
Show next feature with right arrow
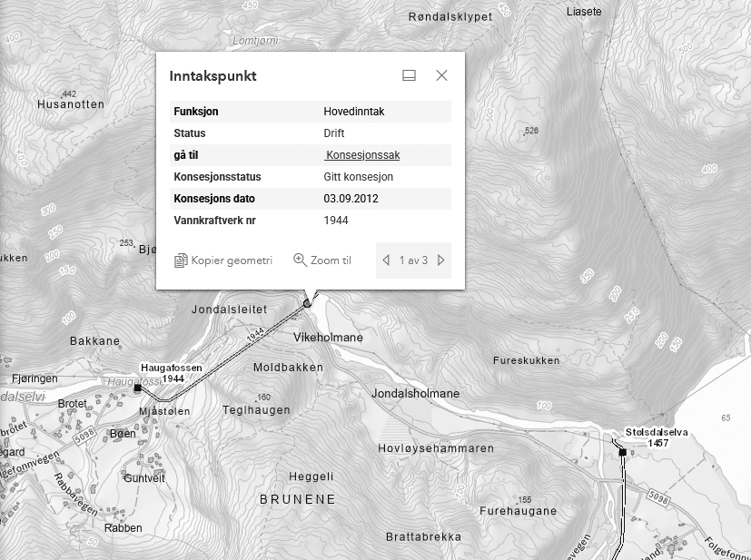pos(441,260)
